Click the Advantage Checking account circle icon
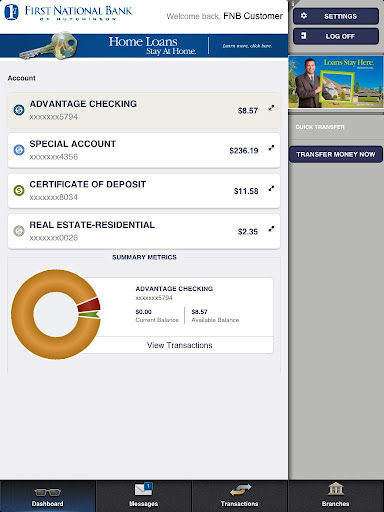Image resolution: width=384 pixels, height=512 pixels. (x=19, y=110)
